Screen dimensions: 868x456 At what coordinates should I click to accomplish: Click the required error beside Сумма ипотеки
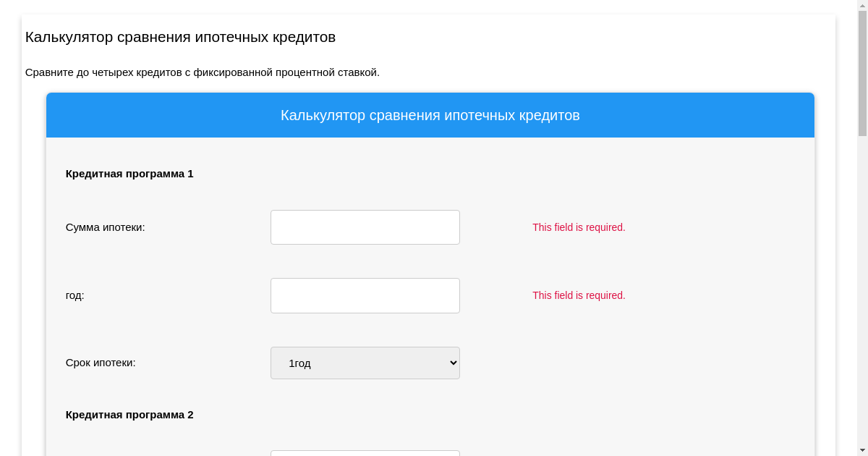[x=579, y=227]
